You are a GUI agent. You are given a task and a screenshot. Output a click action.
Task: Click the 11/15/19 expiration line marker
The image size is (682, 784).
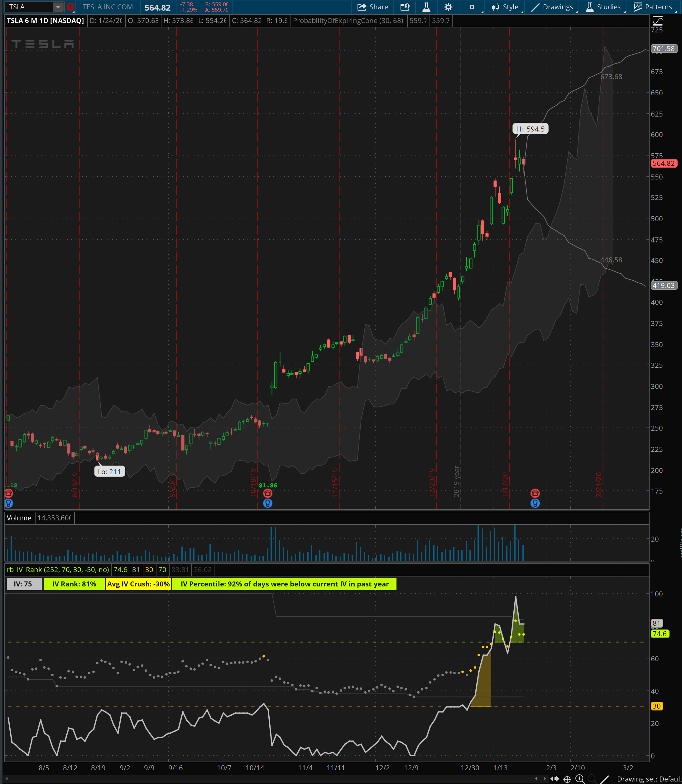334,482
